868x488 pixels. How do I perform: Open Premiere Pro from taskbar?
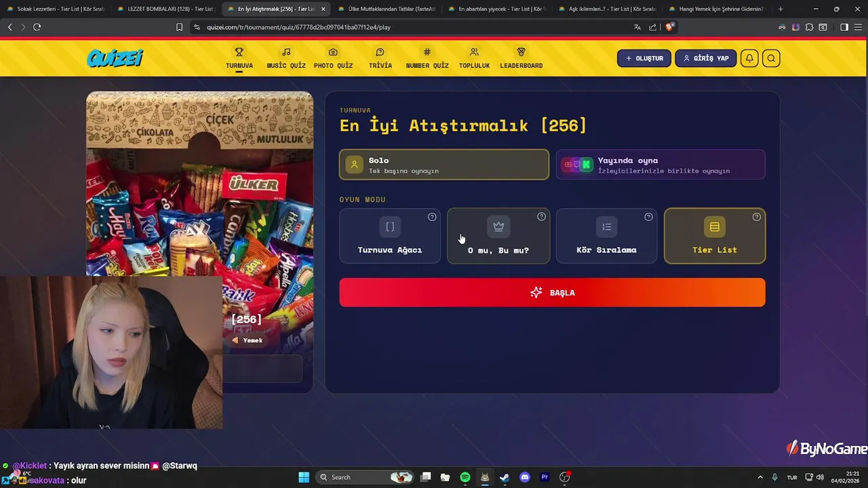[x=545, y=477]
